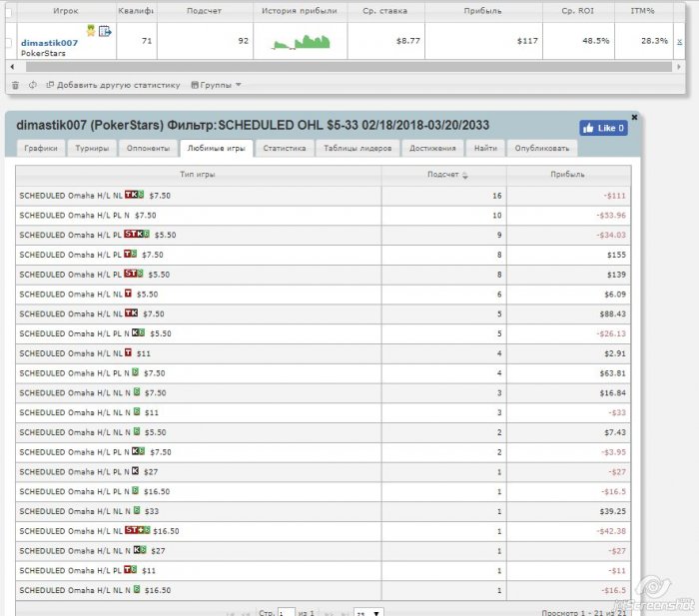
Task: Click the Facebook Like thumbs-up button
Action: 603,128
